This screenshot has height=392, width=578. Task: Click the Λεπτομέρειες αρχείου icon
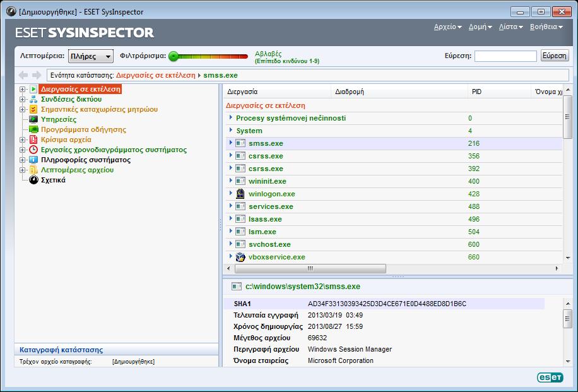click(x=33, y=170)
